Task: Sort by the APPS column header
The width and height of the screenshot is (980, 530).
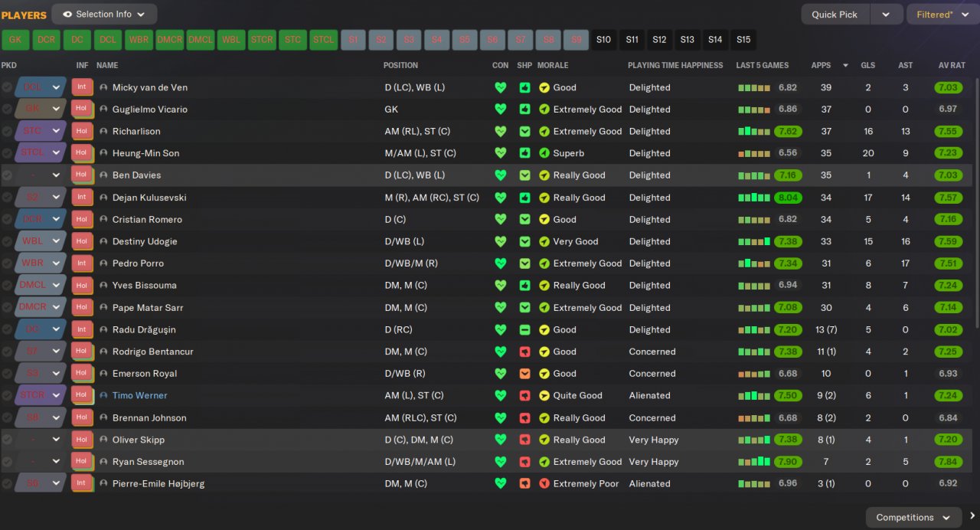Action: (821, 65)
